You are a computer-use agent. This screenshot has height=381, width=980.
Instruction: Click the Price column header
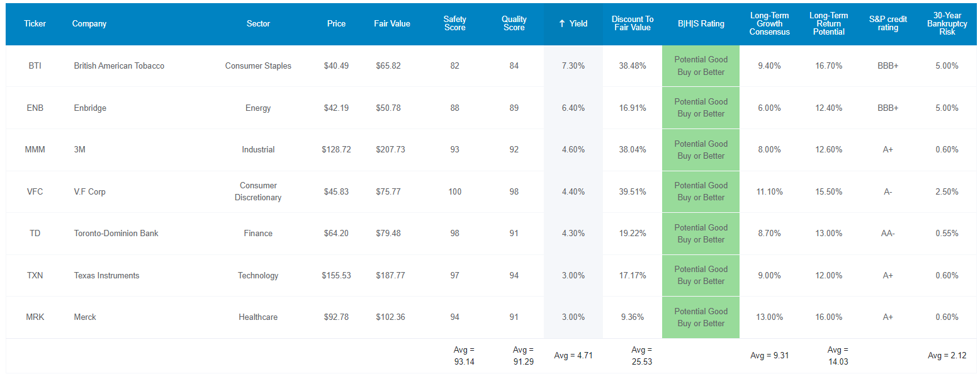(336, 24)
